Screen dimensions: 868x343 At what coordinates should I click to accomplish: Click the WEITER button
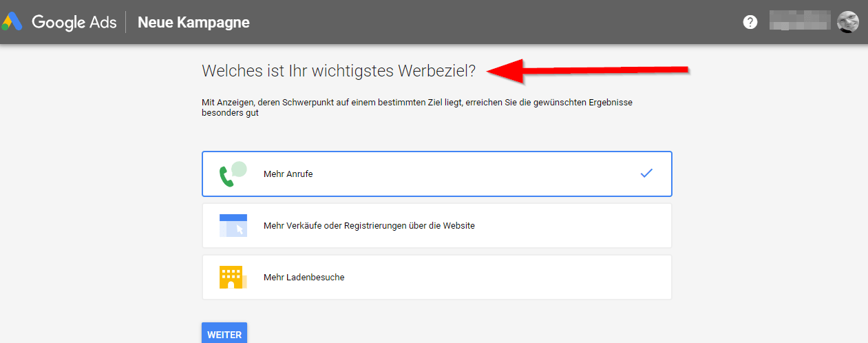224,333
